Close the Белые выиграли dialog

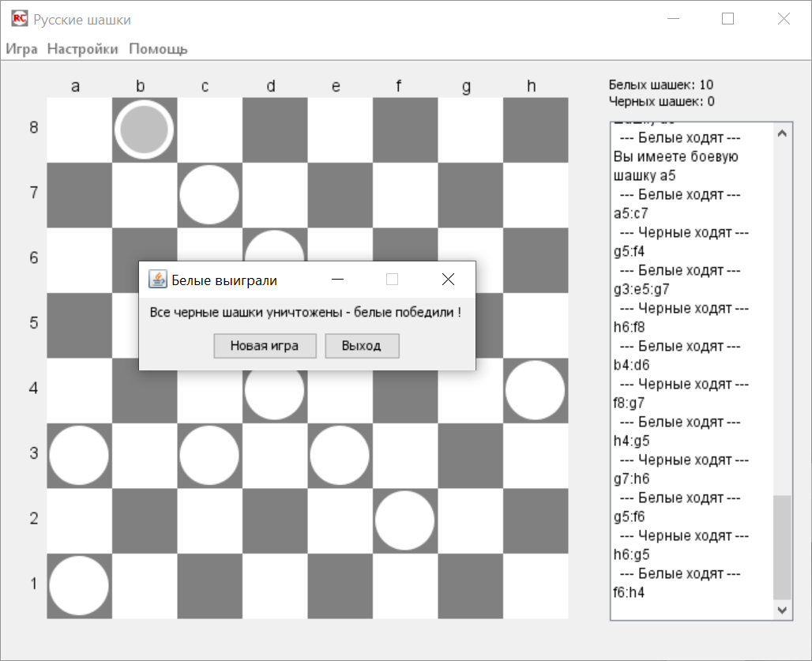(x=448, y=280)
